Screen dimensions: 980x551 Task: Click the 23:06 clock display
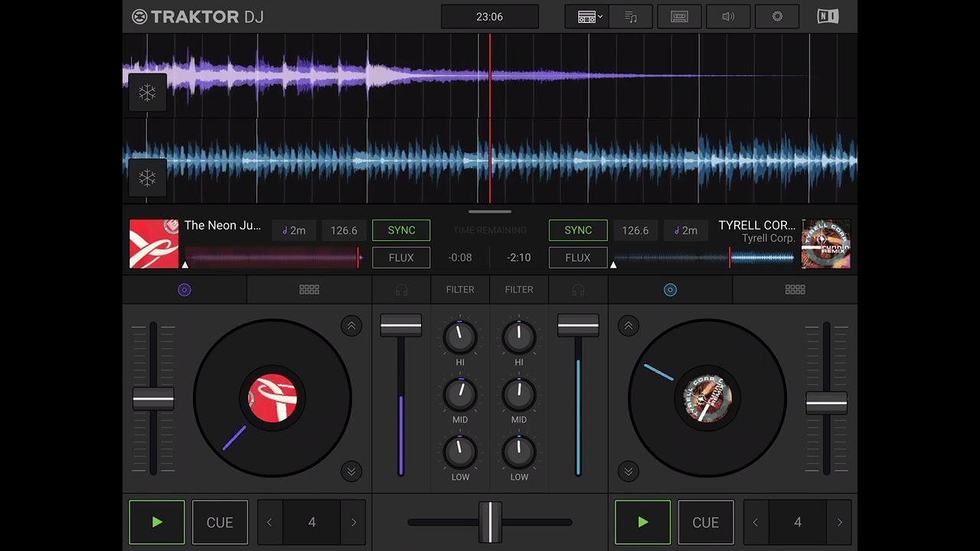click(490, 17)
